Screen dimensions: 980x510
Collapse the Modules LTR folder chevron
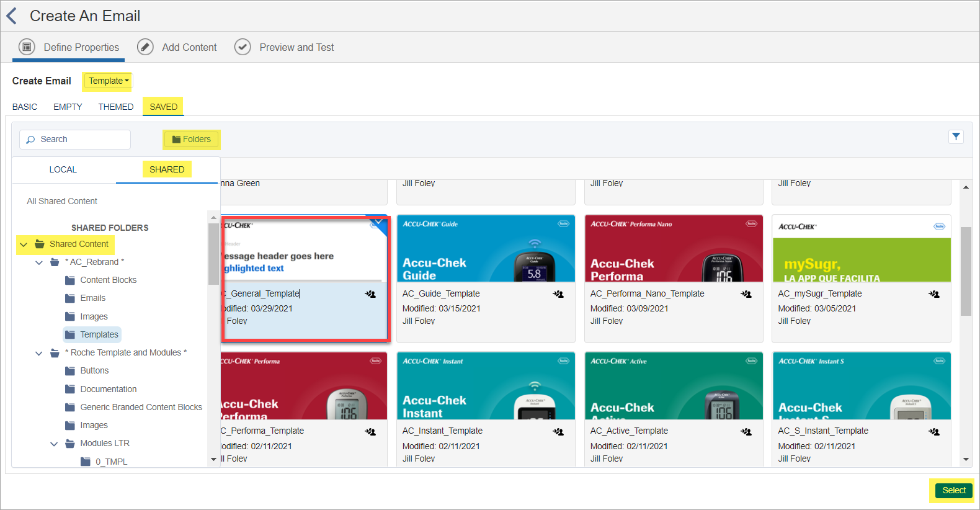pos(54,444)
